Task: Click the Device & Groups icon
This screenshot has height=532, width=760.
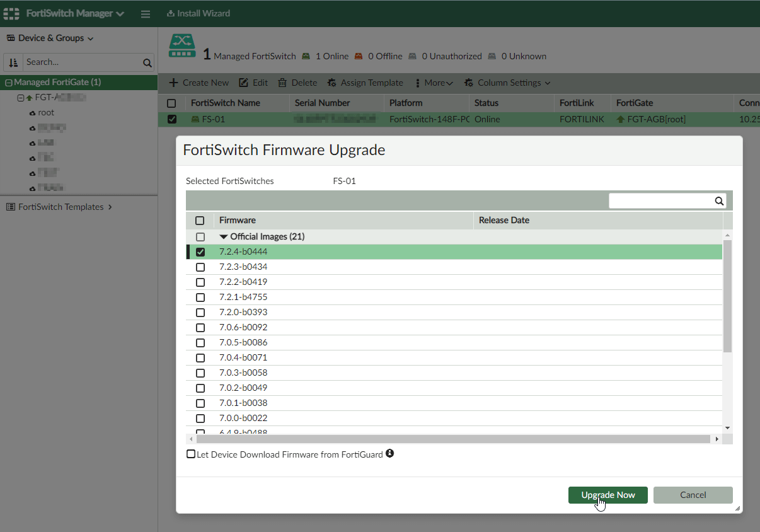Action: (x=11, y=38)
